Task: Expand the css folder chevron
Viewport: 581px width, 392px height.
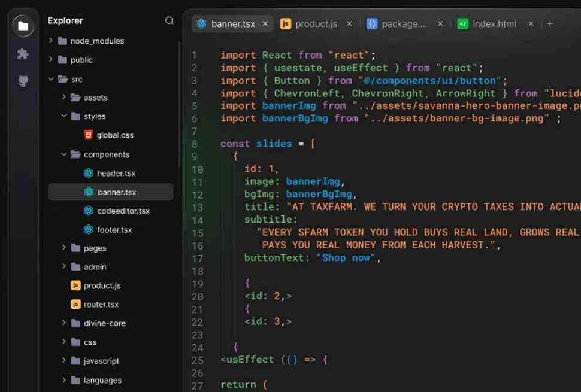Action: [x=63, y=341]
